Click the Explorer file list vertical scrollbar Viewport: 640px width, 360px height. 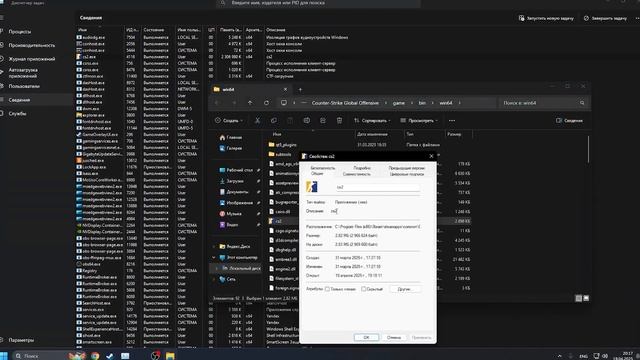click(x=588, y=149)
